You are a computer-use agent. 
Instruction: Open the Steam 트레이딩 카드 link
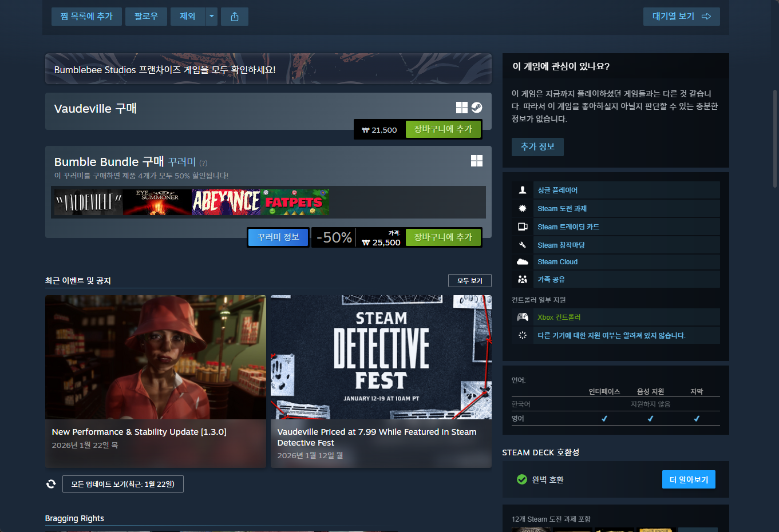point(568,227)
